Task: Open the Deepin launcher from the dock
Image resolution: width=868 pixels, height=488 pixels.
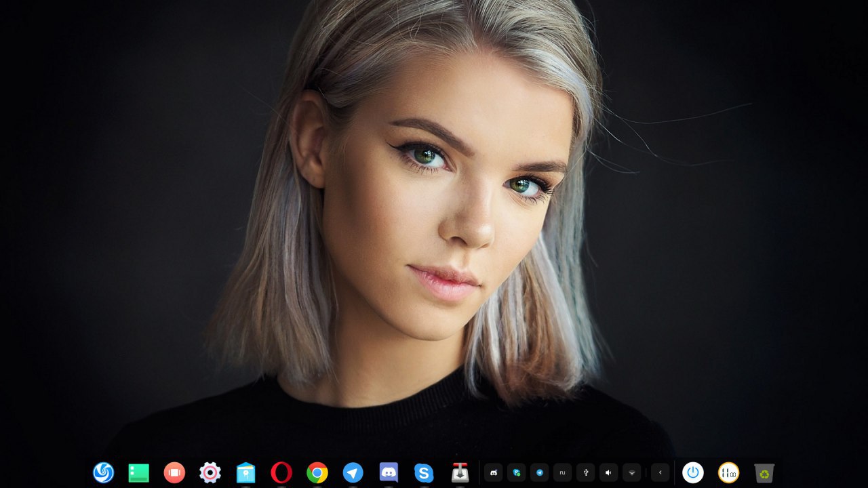Action: pos(103,472)
